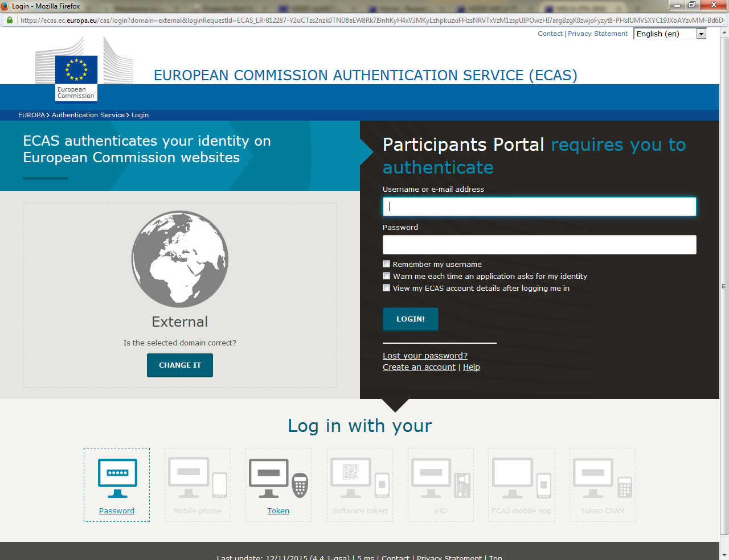Enable Remember my username checkbox
The height and width of the screenshot is (560, 729).
386,264
